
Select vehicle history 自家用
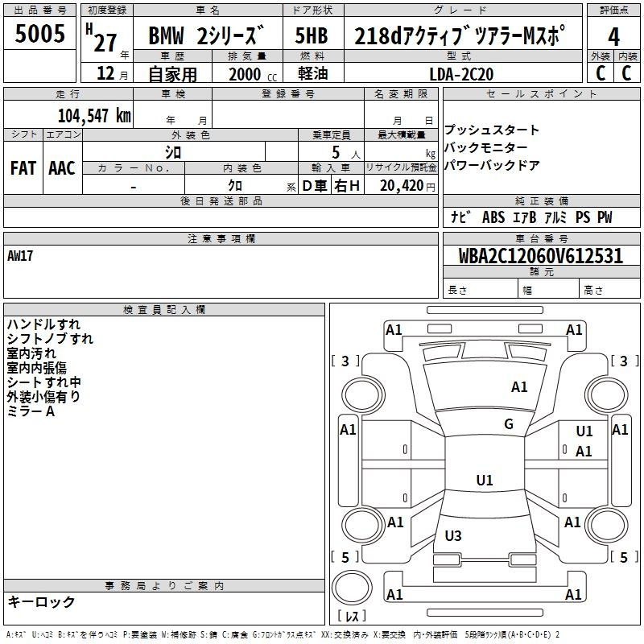pyautogui.click(x=172, y=74)
